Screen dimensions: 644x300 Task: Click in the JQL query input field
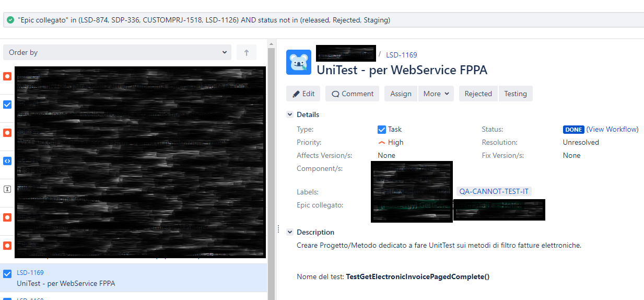click(324, 20)
